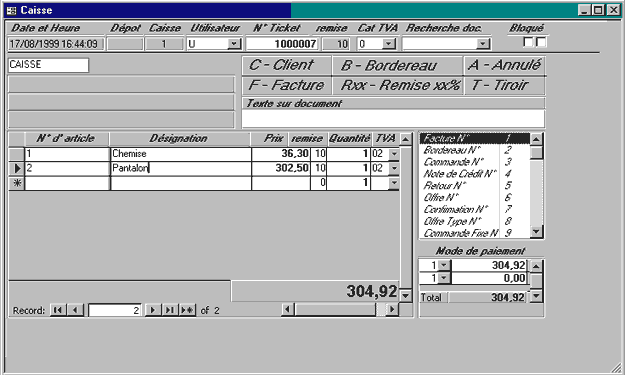The image size is (625, 375).
Task: Click article number cell of Pantalon row
Action: point(67,169)
